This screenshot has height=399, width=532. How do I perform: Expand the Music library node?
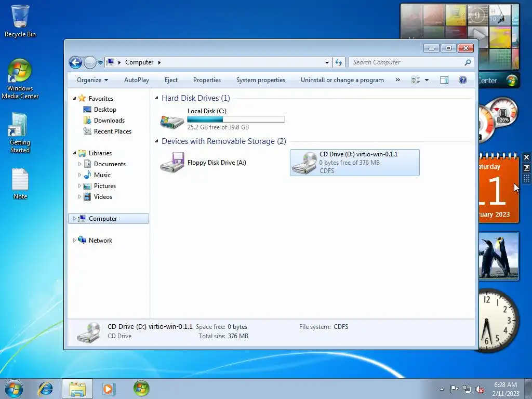click(79, 175)
